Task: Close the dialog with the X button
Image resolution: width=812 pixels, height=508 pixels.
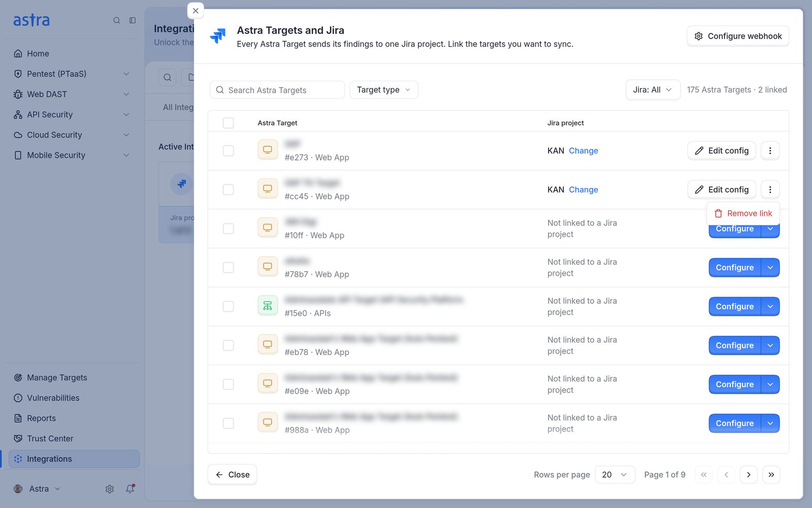Action: click(195, 11)
